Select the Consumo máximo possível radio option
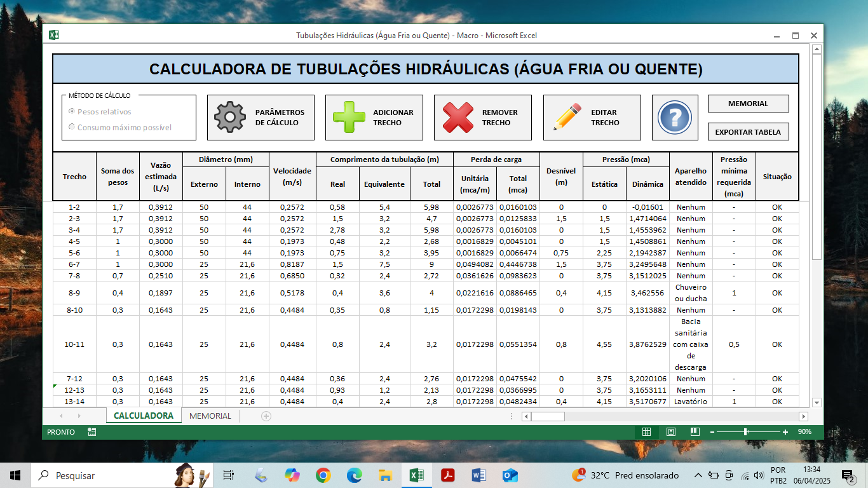 click(72, 127)
